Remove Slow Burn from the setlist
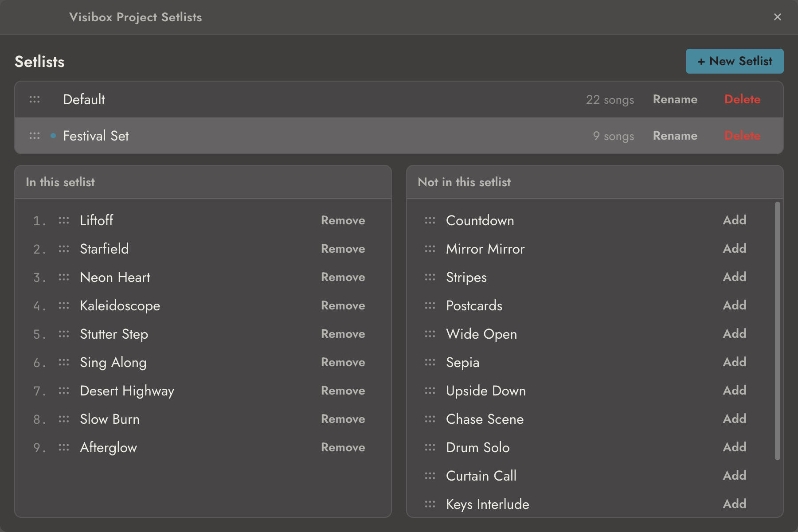798x532 pixels. tap(343, 419)
